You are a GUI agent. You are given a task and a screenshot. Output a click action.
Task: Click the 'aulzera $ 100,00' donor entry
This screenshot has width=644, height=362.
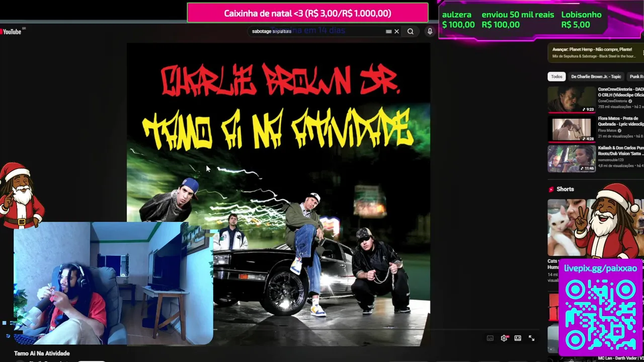tap(458, 20)
